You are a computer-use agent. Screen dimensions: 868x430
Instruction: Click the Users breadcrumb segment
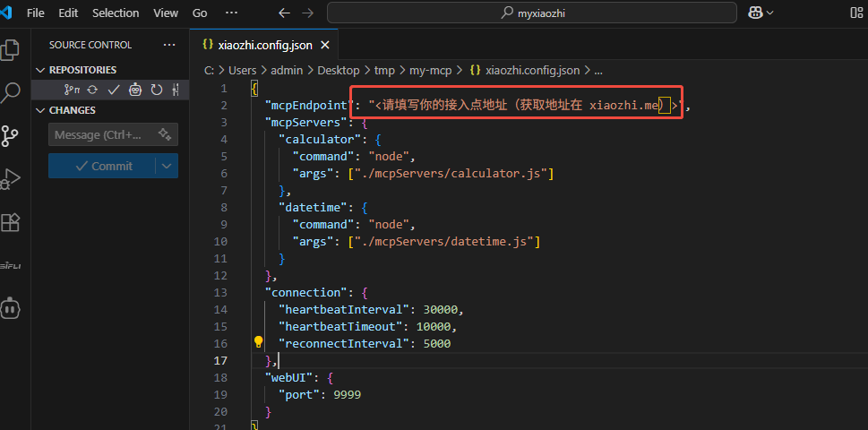click(242, 70)
